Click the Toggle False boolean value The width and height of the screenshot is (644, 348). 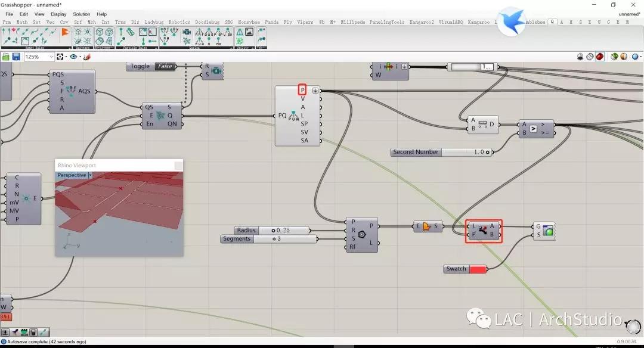[165, 66]
